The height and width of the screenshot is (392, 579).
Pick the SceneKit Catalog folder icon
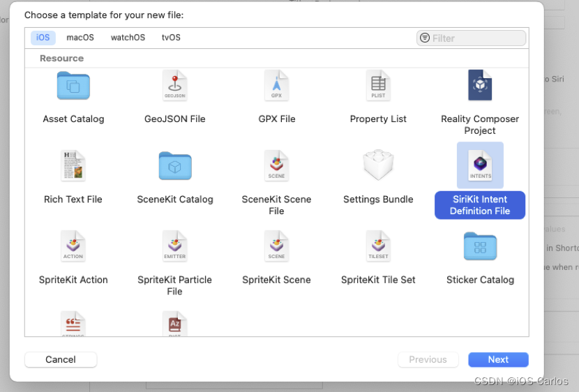click(x=175, y=166)
